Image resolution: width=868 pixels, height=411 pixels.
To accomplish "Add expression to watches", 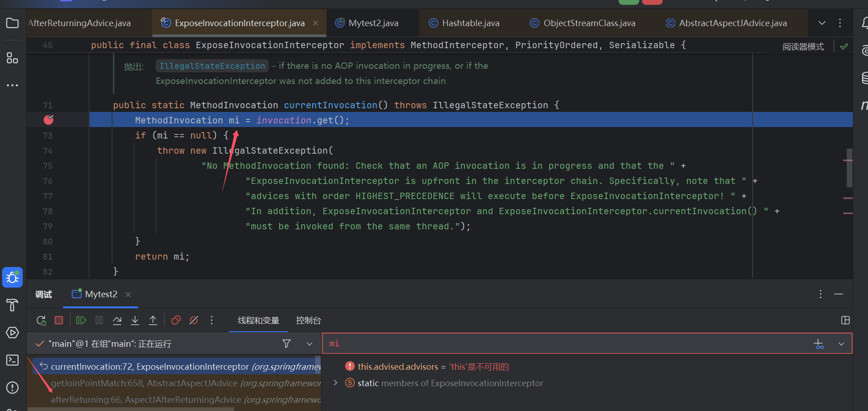I will tap(819, 344).
